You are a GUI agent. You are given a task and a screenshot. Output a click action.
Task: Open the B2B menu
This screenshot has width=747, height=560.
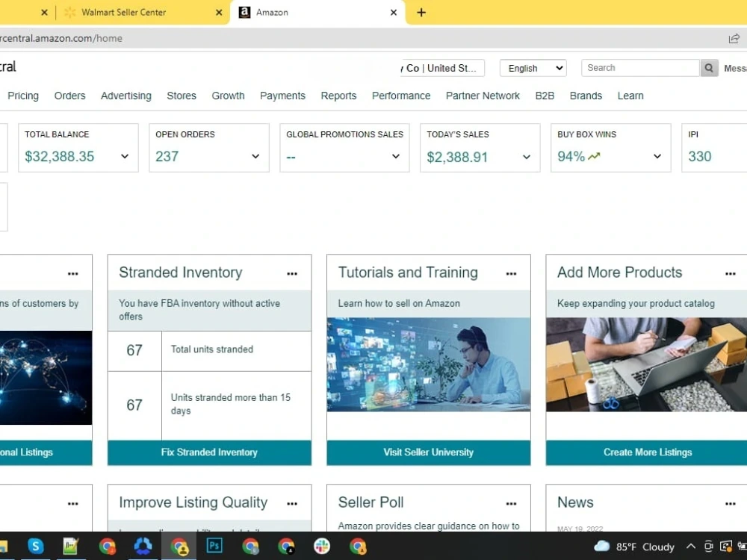click(545, 96)
